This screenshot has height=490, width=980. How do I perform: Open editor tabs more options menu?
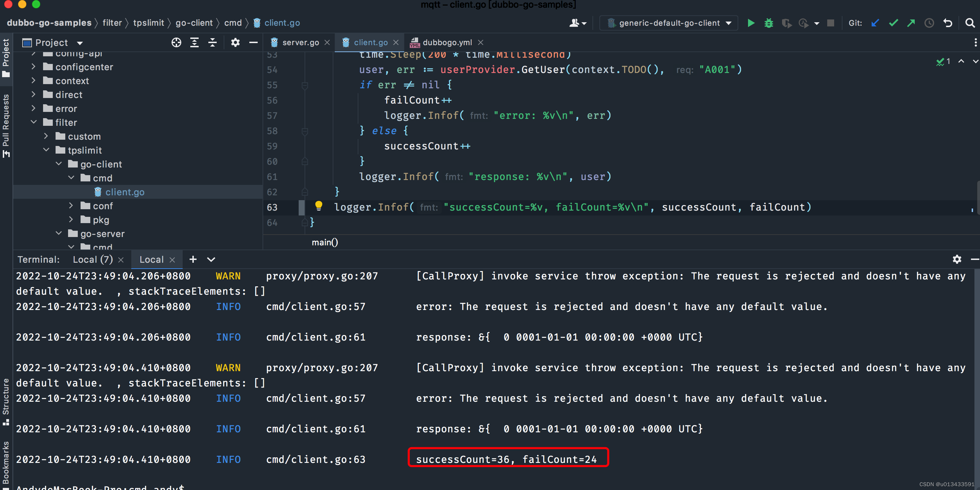tap(975, 42)
